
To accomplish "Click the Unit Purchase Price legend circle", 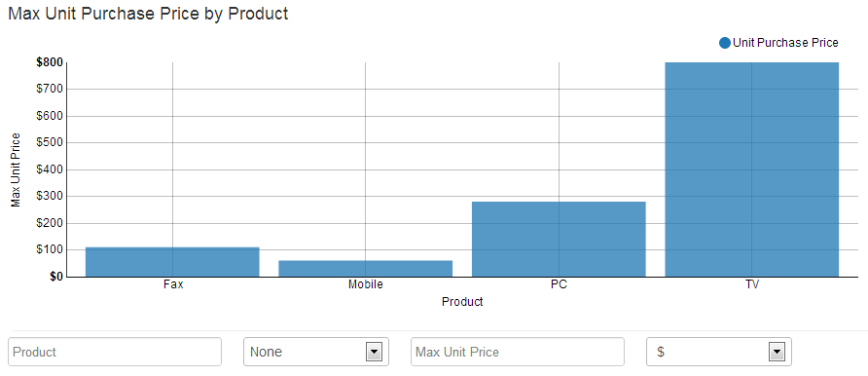I will (x=725, y=43).
